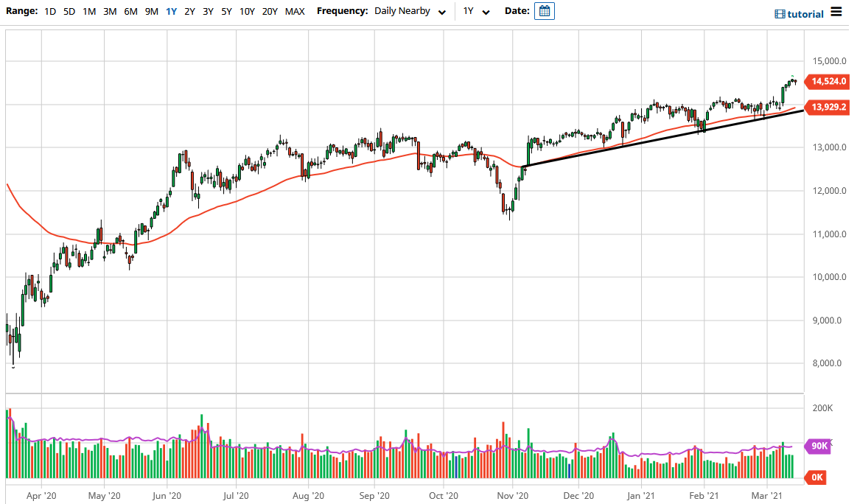Select the MAX range option
The height and width of the screenshot is (504, 857).
tap(294, 11)
